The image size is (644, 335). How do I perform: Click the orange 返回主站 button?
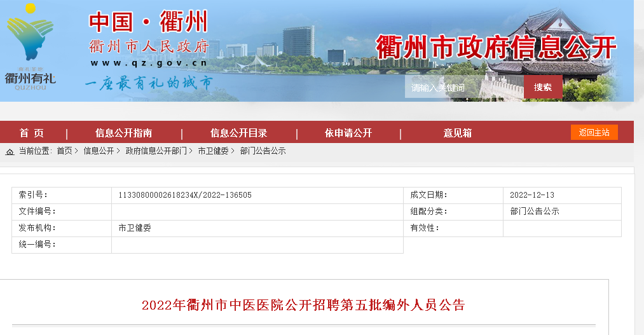point(594,132)
